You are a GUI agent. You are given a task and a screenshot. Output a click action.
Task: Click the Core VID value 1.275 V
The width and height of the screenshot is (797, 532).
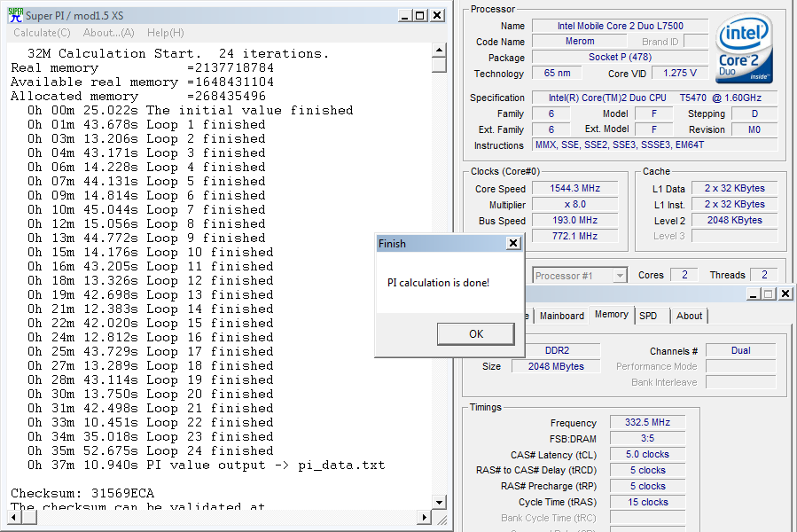[x=680, y=73]
